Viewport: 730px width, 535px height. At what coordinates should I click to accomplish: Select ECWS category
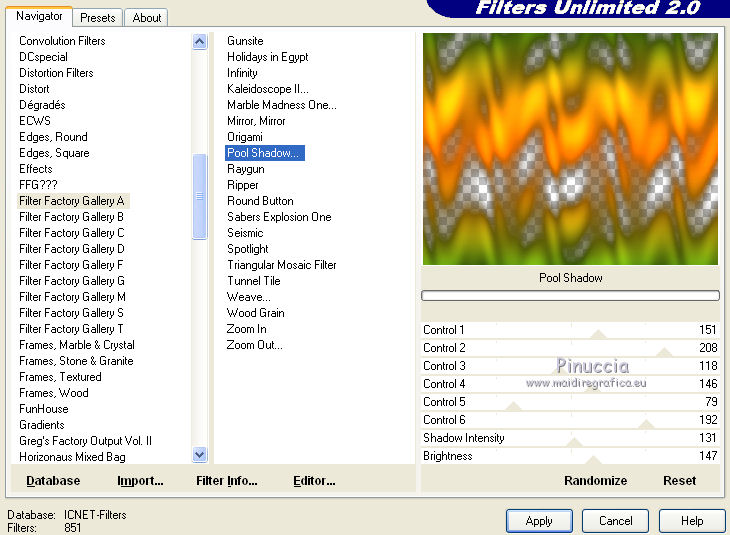pos(35,121)
